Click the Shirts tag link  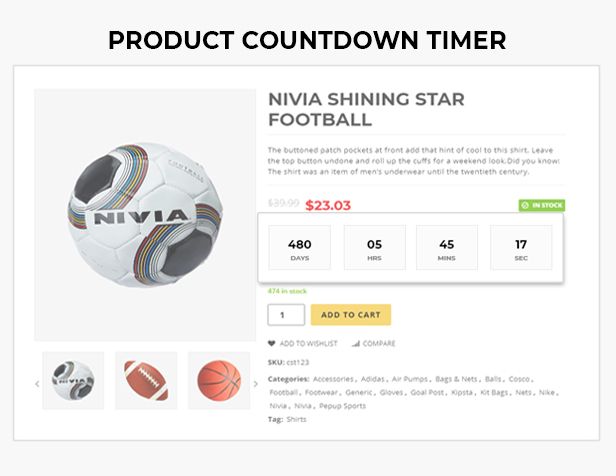[296, 419]
